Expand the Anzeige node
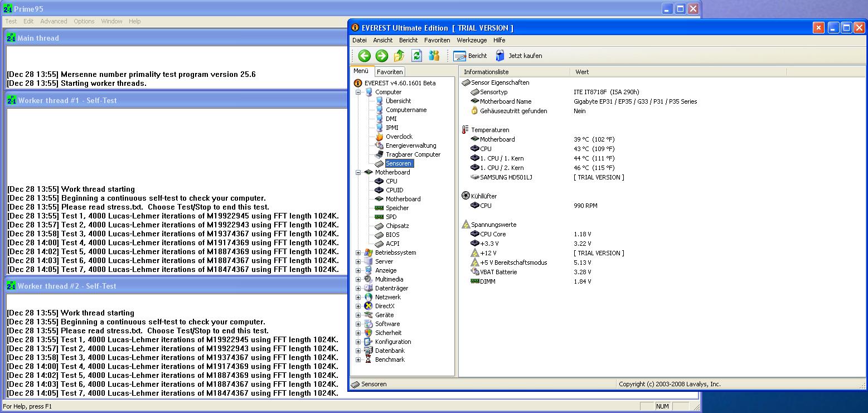 (x=358, y=270)
